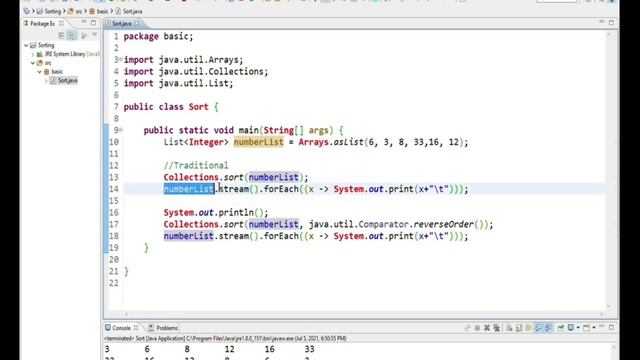Toggle Show Console When Standard Error Changes
The image size is (640, 360).
click(x=548, y=328)
